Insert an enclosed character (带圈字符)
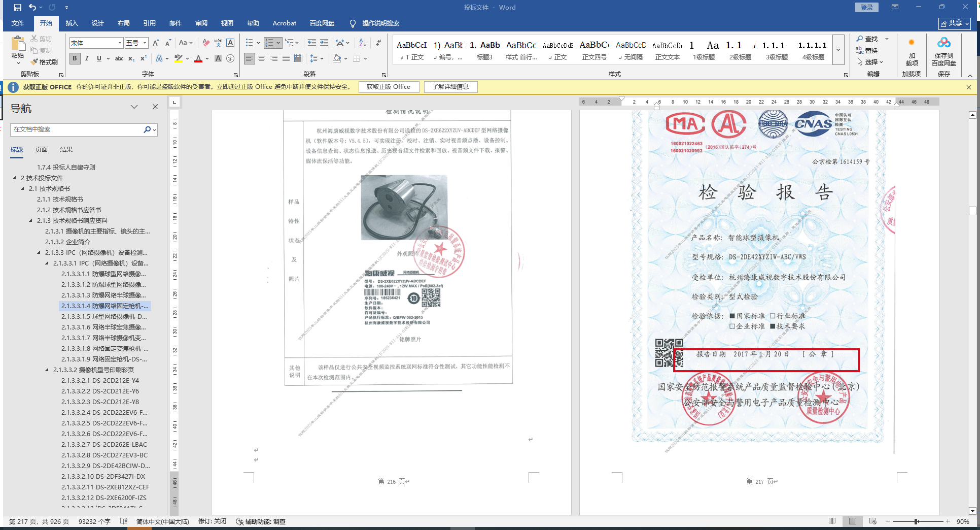This screenshot has height=530, width=980. pos(230,58)
